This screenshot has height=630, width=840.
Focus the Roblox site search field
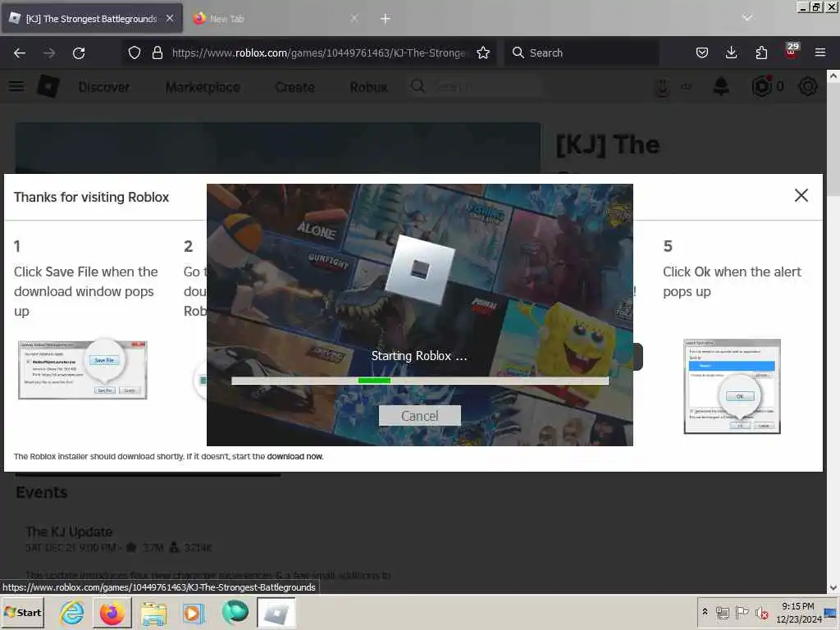point(475,86)
